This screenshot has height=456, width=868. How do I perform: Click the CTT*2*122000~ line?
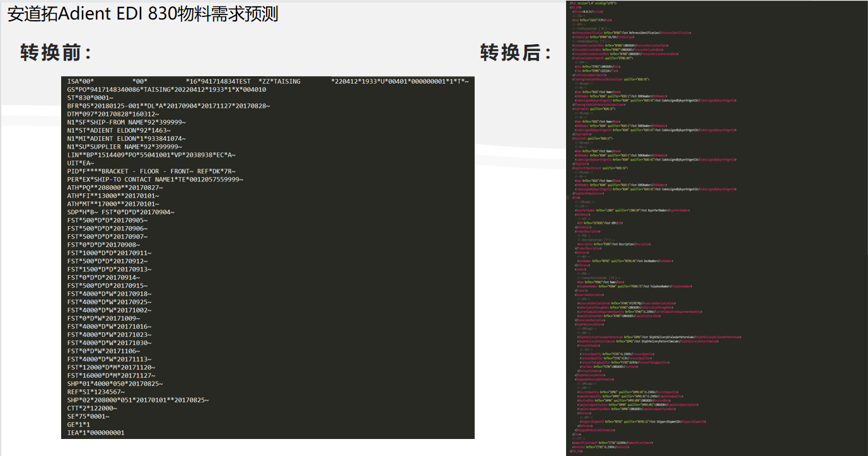coord(92,408)
